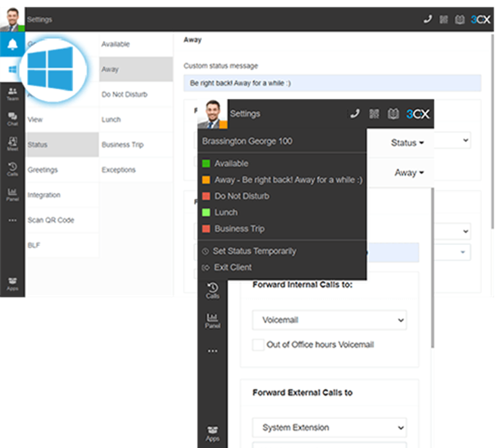Select Lunch in status list
Image resolution: width=497 pixels, height=448 pixels.
[x=136, y=120]
